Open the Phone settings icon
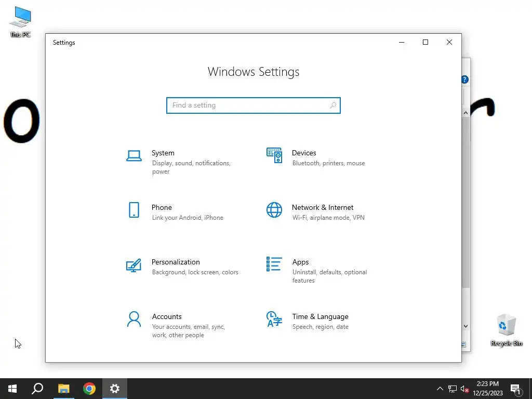 coord(134,210)
